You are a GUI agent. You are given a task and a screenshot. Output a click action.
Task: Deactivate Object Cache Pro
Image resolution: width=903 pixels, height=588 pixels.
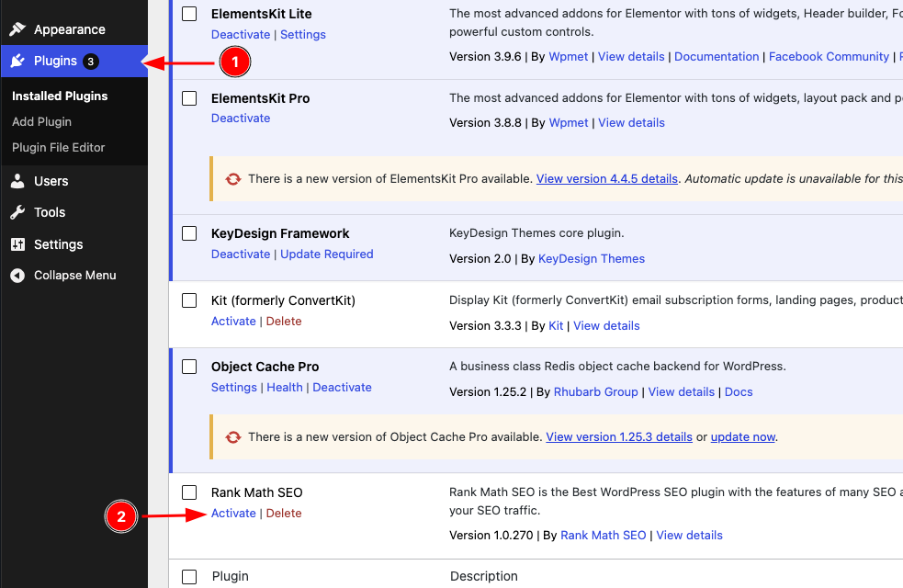[x=342, y=388]
